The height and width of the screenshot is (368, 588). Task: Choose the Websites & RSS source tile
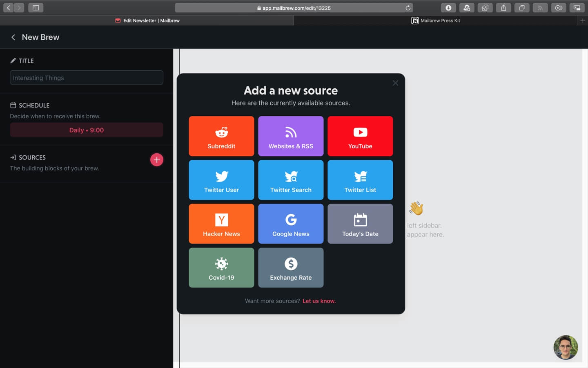coord(291,136)
